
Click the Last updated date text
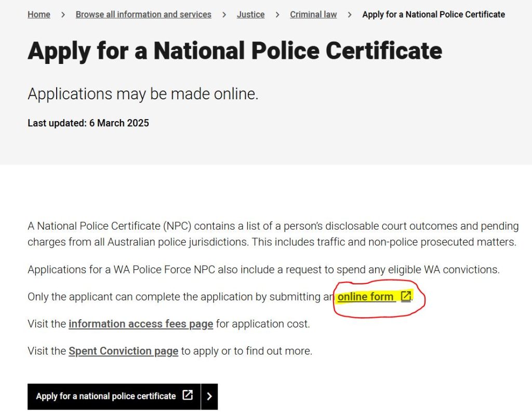click(x=88, y=123)
